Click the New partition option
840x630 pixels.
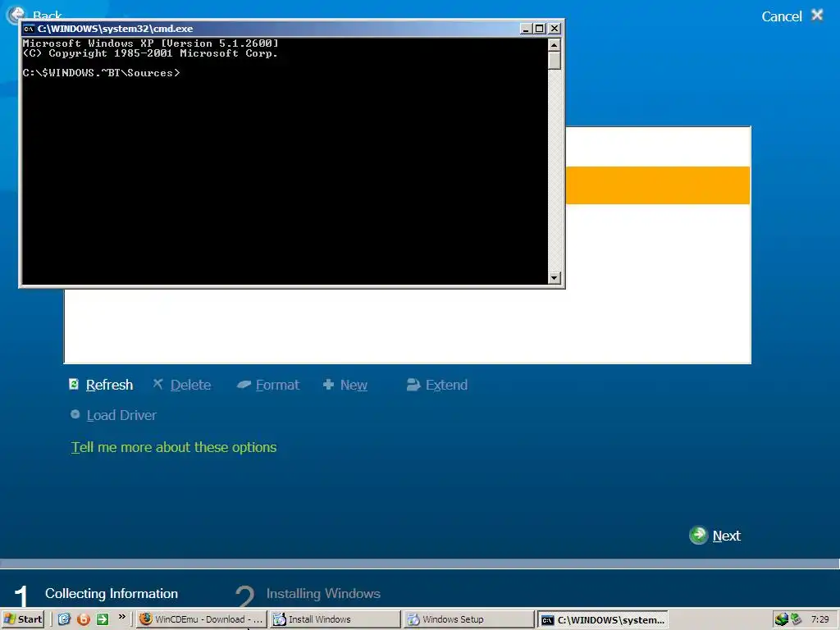pos(354,385)
